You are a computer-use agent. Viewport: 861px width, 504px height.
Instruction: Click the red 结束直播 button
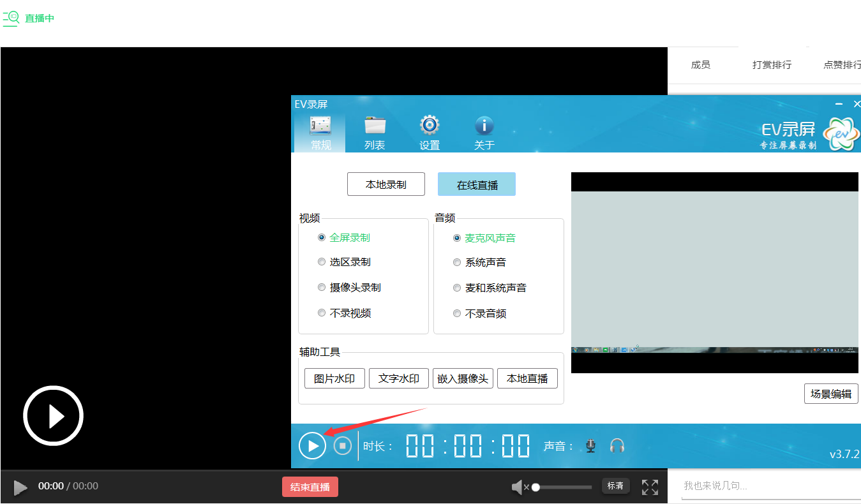point(310,487)
